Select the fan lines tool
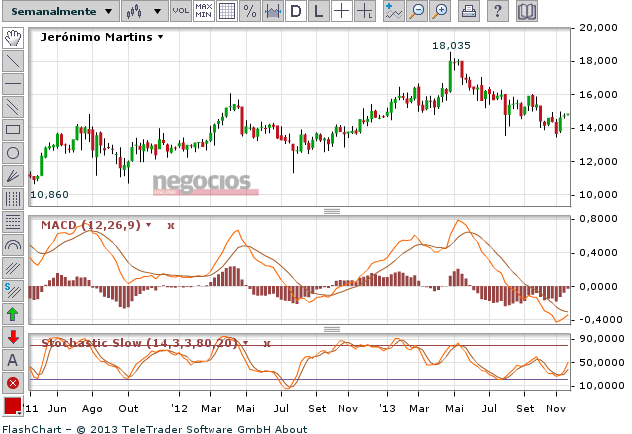The image size is (632, 434). 13,176
